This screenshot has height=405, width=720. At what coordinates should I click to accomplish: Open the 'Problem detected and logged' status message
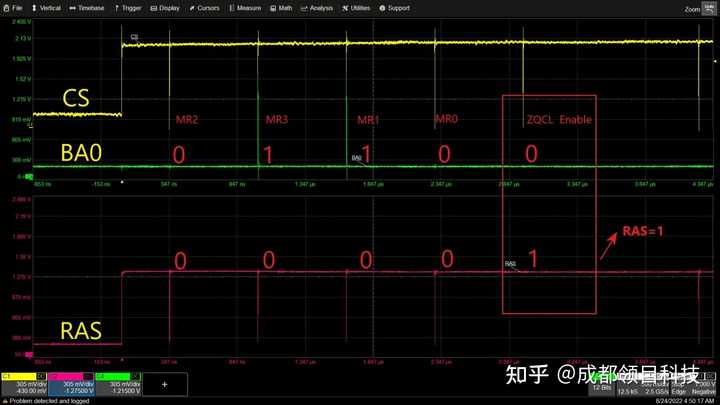[49, 401]
